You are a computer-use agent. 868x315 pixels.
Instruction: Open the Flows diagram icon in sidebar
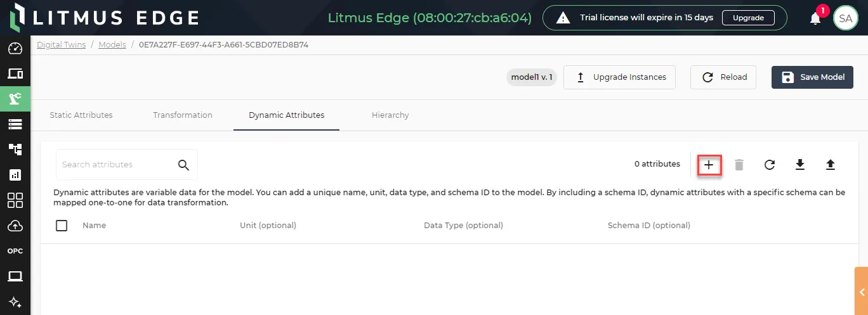click(15, 149)
